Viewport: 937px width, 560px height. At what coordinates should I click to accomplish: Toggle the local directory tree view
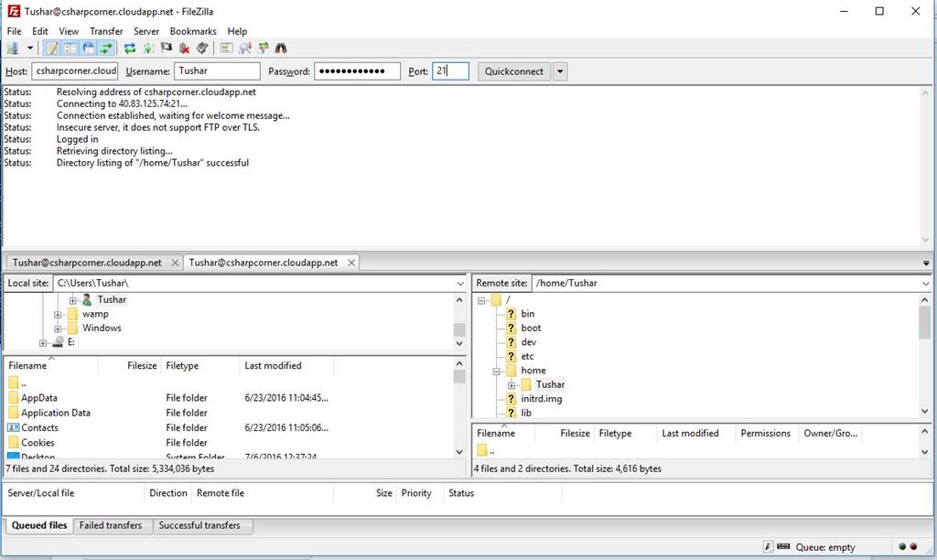point(70,48)
